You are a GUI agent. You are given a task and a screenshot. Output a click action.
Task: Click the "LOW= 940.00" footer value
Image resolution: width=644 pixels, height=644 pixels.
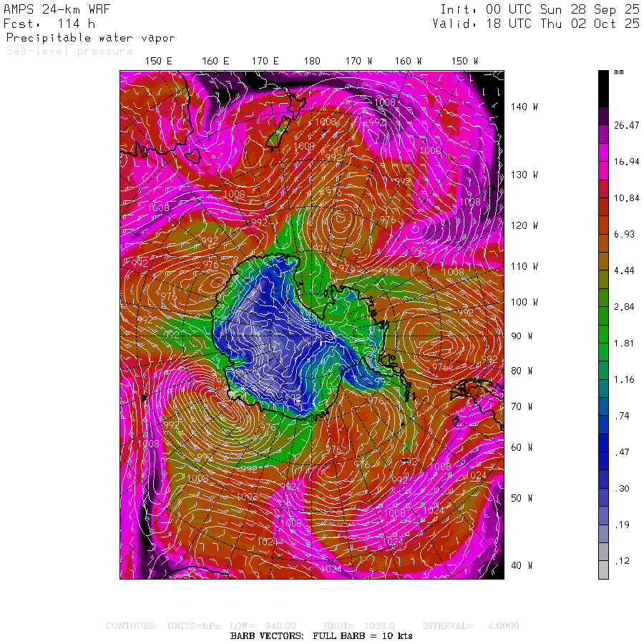click(x=263, y=626)
